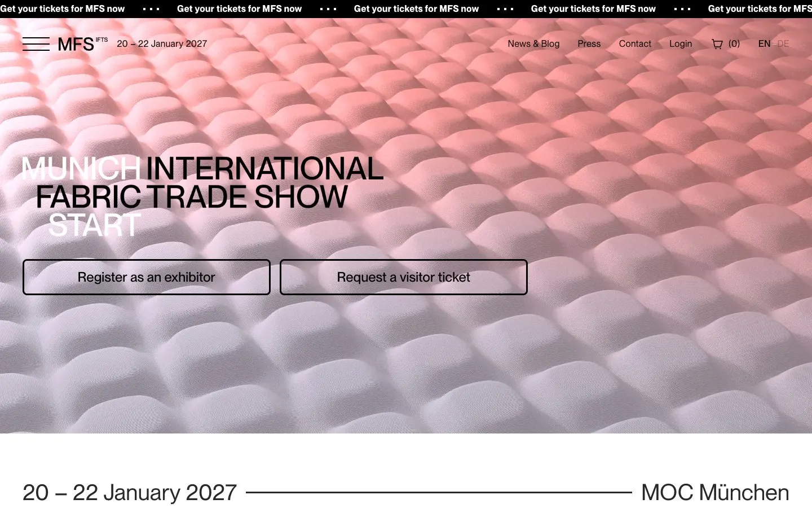Open the hamburger menu icon
This screenshot has width=812, height=508.
tap(36, 44)
